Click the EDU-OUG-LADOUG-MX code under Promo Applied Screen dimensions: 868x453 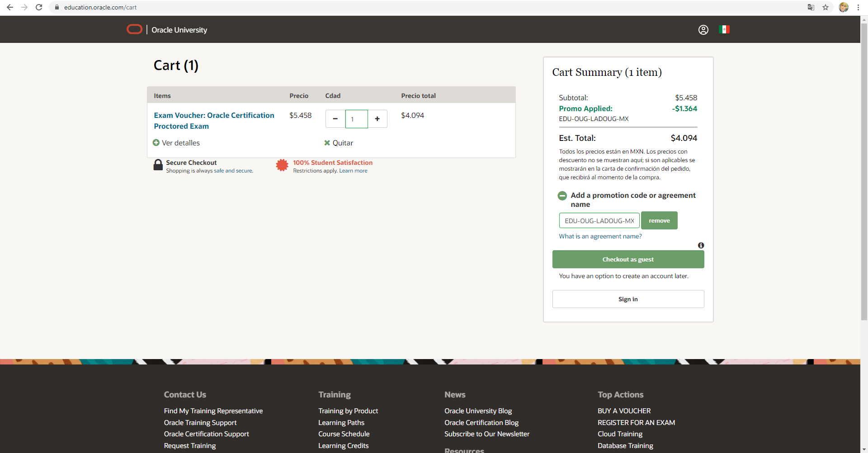coord(594,119)
